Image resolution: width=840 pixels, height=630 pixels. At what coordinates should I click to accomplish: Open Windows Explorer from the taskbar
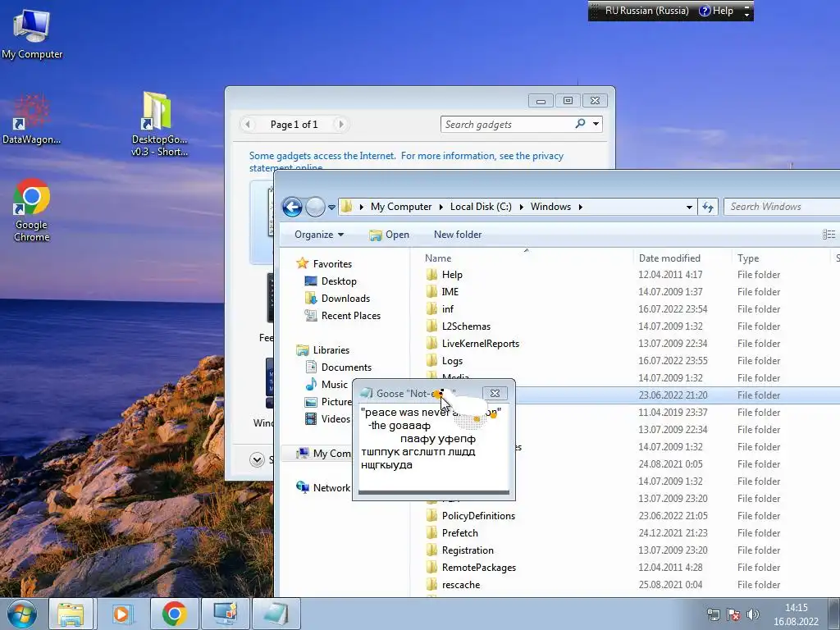(x=71, y=614)
